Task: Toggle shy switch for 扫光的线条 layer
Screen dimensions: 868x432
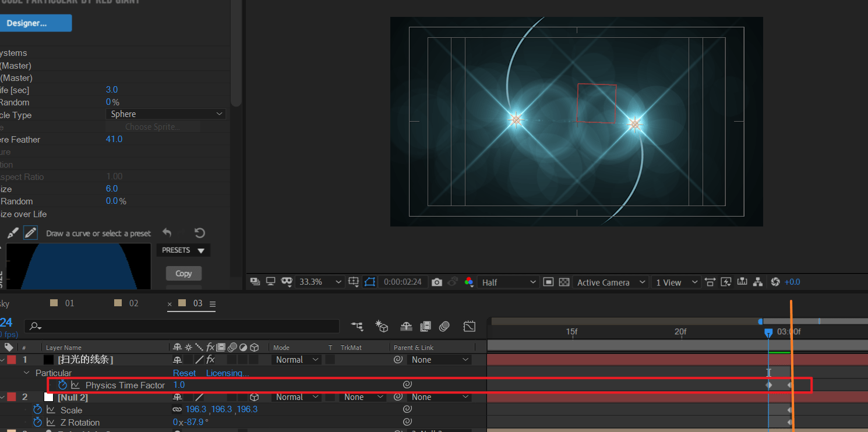Action: [x=177, y=360]
